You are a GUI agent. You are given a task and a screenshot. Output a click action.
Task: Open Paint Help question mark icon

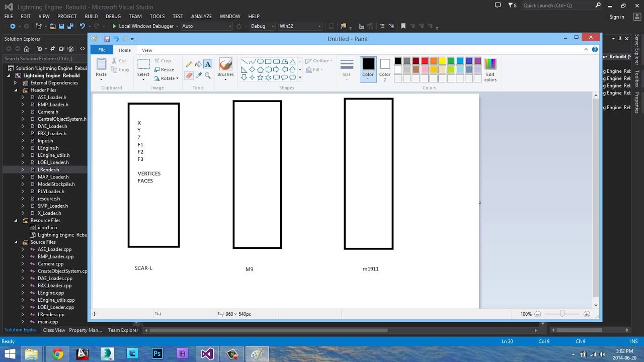[595, 50]
